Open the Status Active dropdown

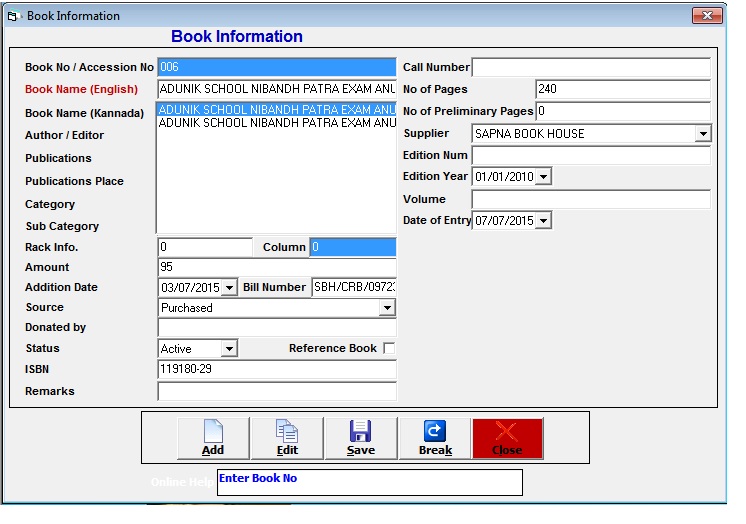229,349
